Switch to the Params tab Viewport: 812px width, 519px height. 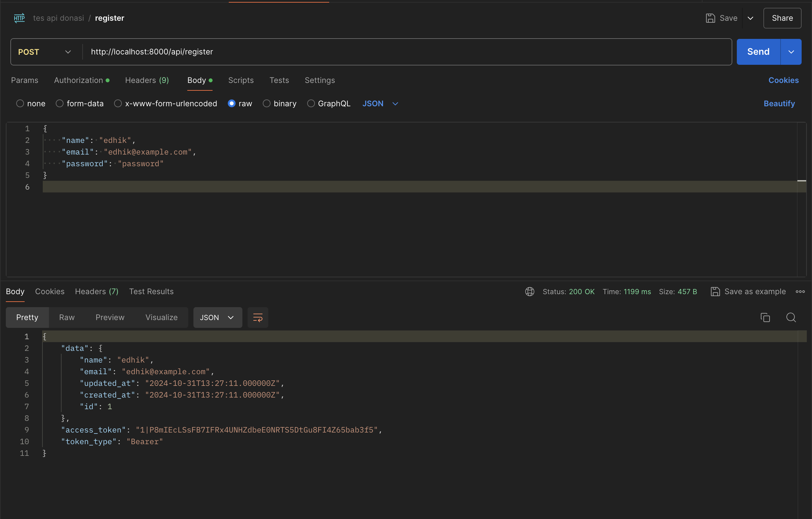(25, 80)
